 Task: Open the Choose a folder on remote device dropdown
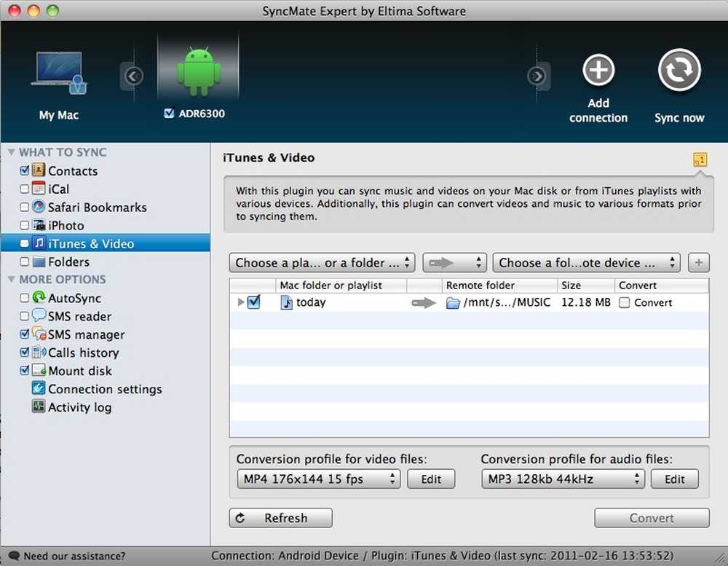(586, 262)
